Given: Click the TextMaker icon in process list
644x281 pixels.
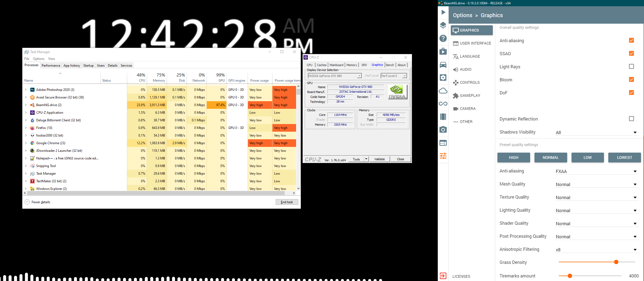Looking at the screenshot, I should (x=32, y=181).
